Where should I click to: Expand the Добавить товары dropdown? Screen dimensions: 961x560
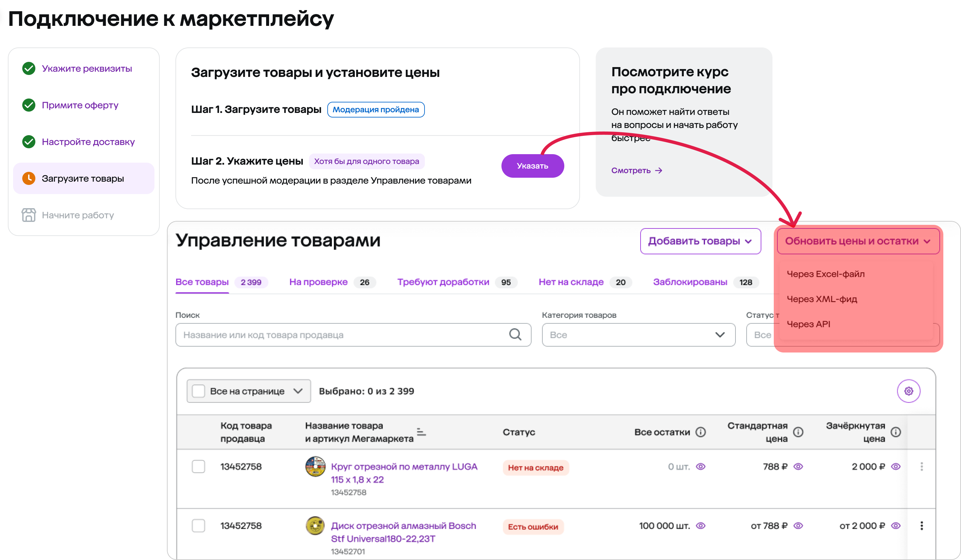click(x=700, y=241)
